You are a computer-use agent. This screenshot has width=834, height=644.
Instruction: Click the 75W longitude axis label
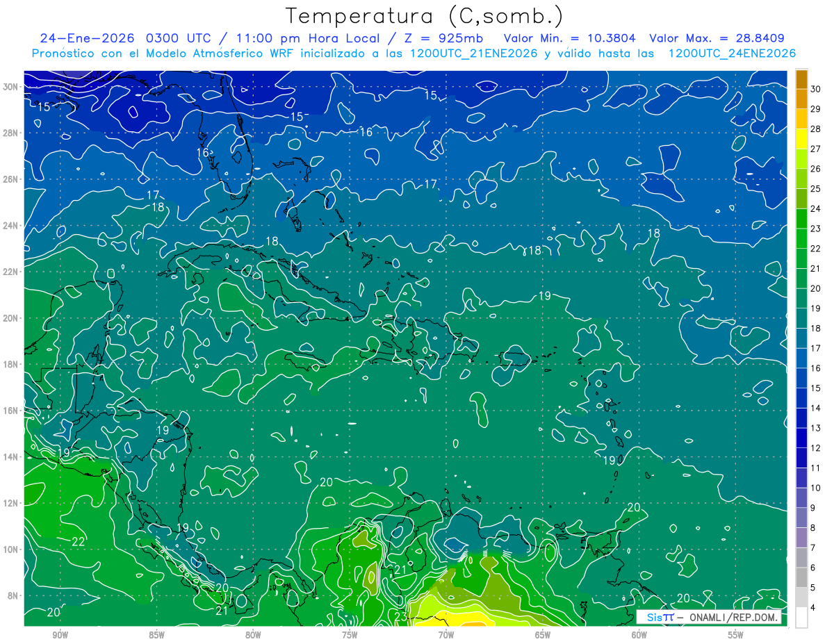pos(350,635)
